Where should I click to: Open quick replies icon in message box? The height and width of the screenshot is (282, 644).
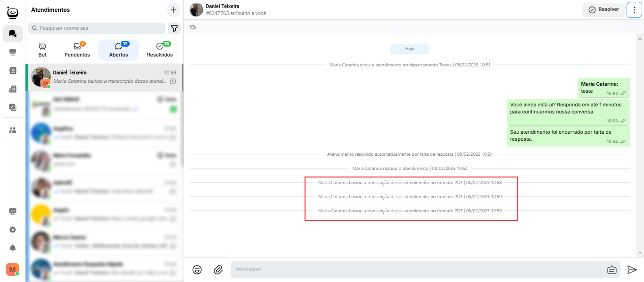coord(611,270)
